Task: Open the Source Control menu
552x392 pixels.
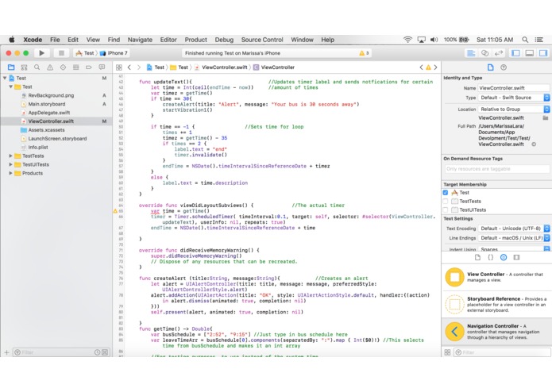Action: click(261, 40)
